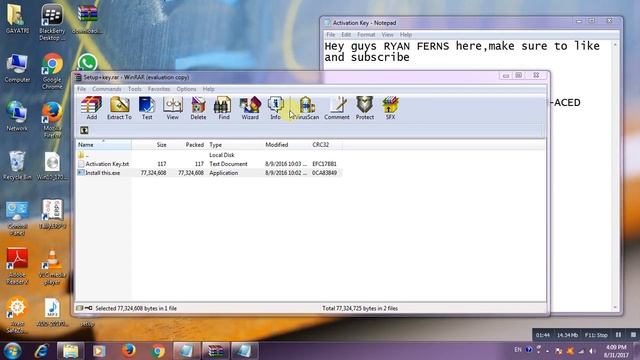Click the Protect shield icon

364,108
